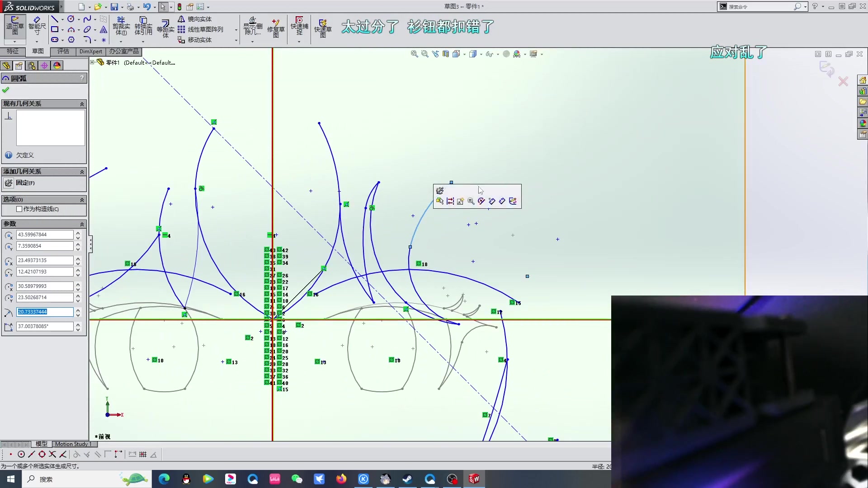Select the Smart Dimension (智能尺寸) tool

[x=37, y=26]
